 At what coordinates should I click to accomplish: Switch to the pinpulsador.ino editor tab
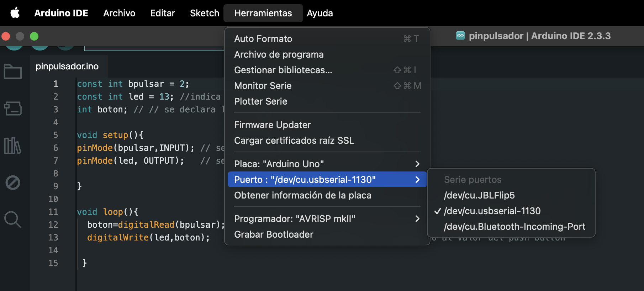[x=67, y=66]
